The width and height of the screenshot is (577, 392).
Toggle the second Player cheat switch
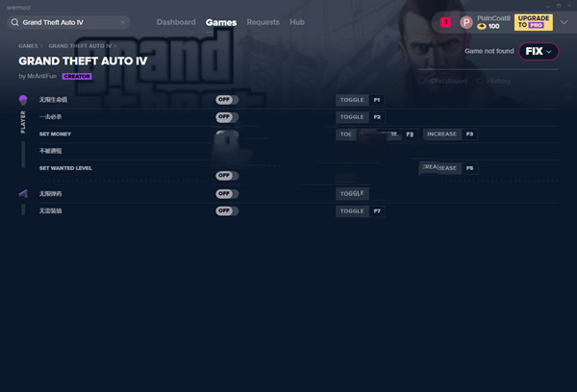[x=227, y=117]
